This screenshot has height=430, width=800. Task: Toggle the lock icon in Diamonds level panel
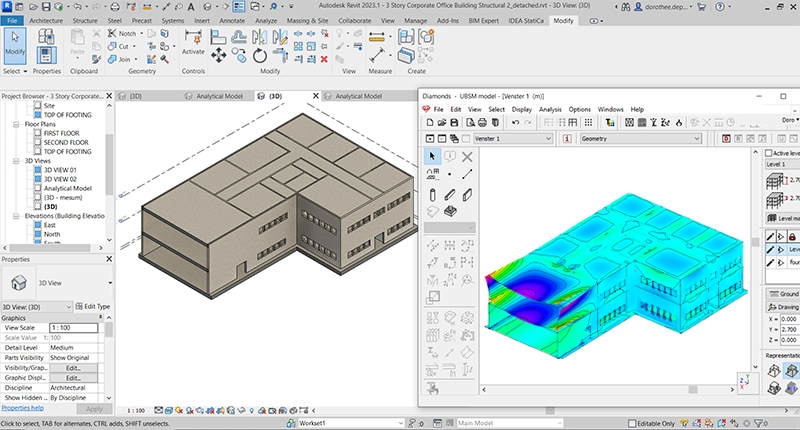[792, 237]
